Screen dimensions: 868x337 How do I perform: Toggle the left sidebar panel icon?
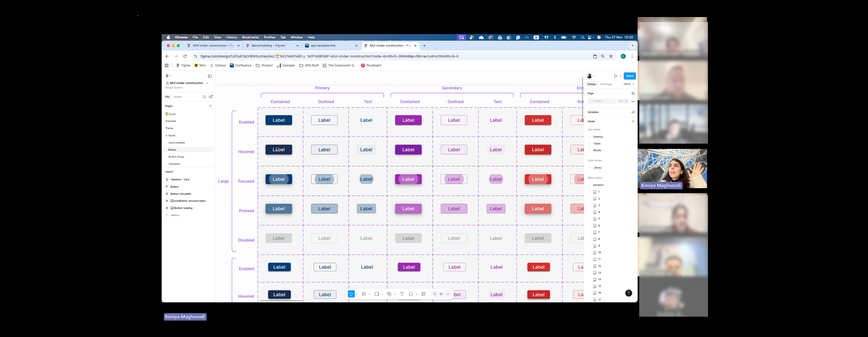coord(210,76)
